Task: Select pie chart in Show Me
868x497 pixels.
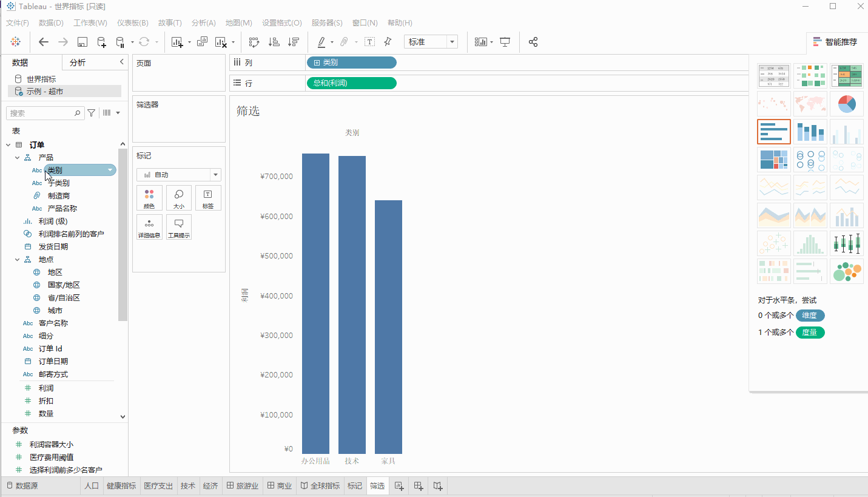Action: (x=847, y=104)
